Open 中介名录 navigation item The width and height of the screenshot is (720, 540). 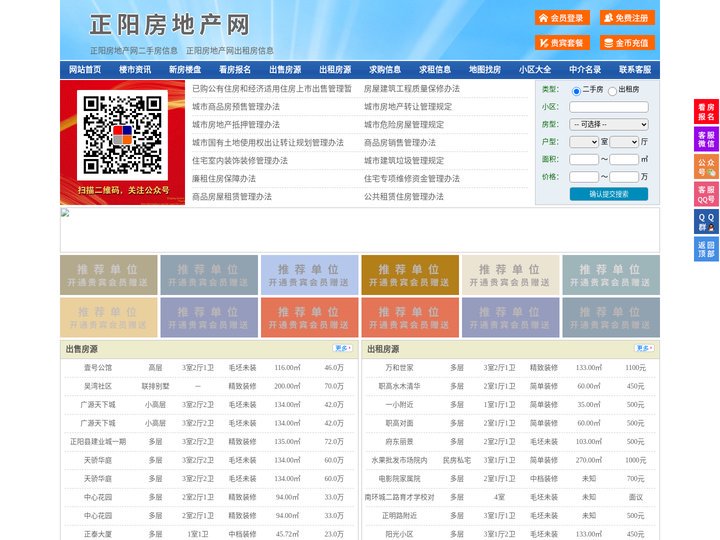tap(585, 70)
